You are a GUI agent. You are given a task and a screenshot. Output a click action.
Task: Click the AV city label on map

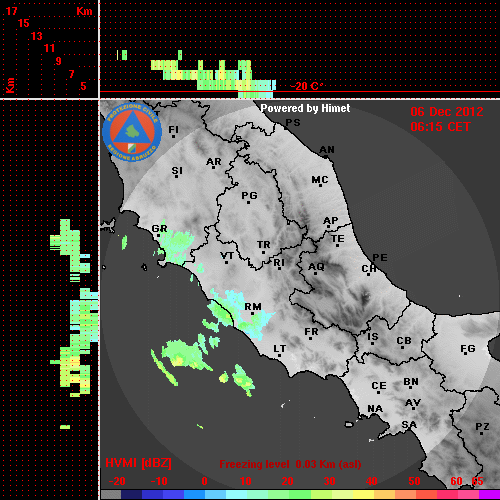(x=413, y=403)
